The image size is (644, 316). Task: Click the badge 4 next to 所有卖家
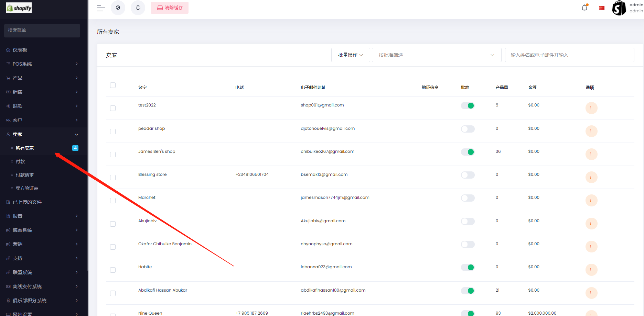75,148
